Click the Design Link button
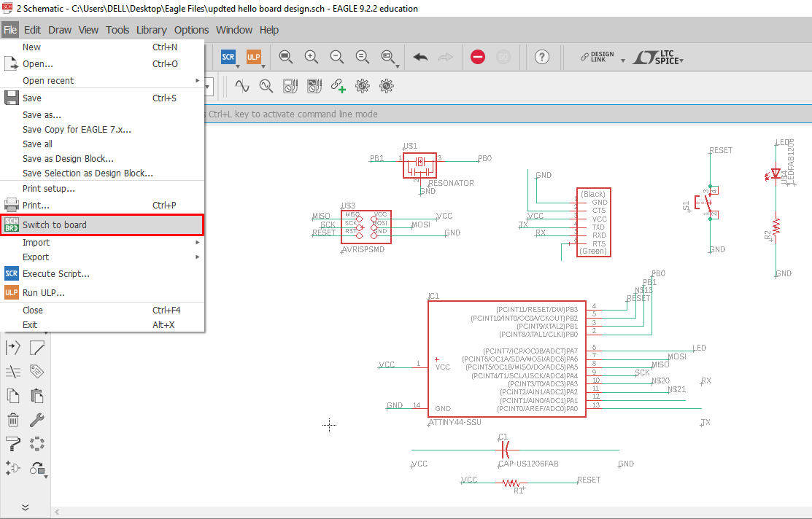812x519 pixels. [597, 57]
